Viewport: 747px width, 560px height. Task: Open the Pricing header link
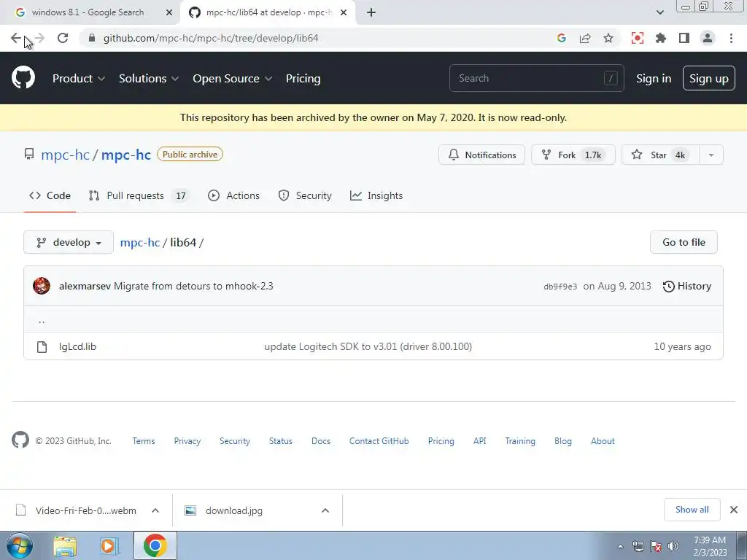coord(303,79)
